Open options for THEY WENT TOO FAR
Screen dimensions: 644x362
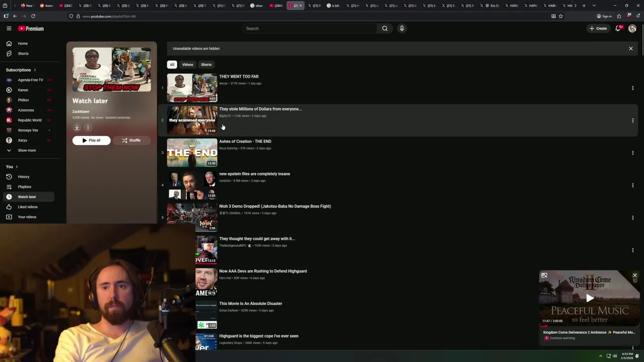[x=632, y=88]
